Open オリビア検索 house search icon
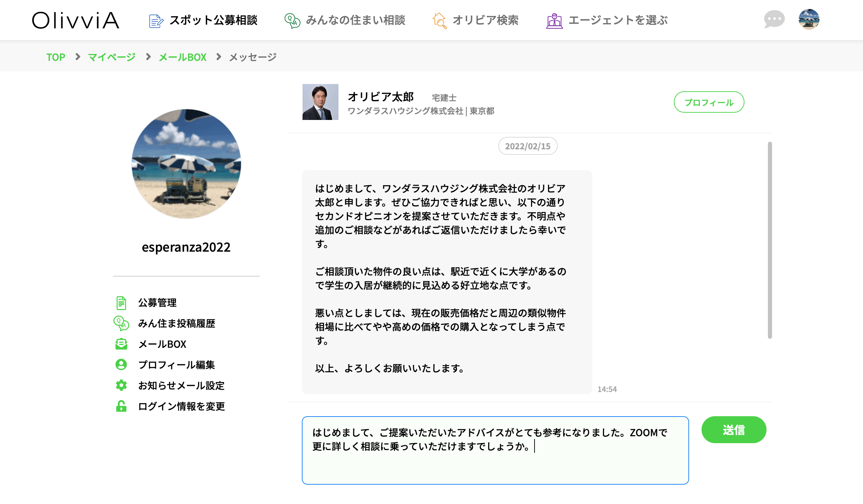The width and height of the screenshot is (863, 504). 440,21
